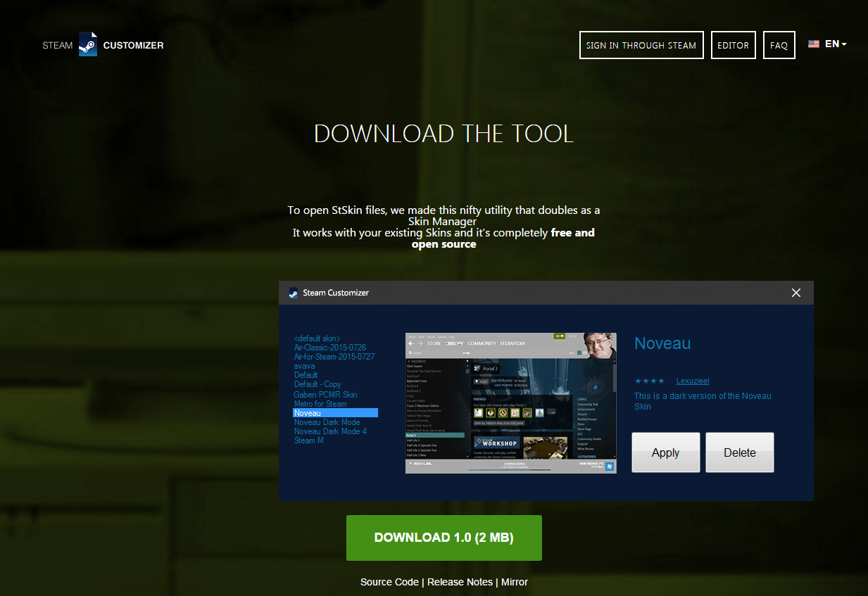Select Gaben PCMR Skin

click(x=326, y=395)
